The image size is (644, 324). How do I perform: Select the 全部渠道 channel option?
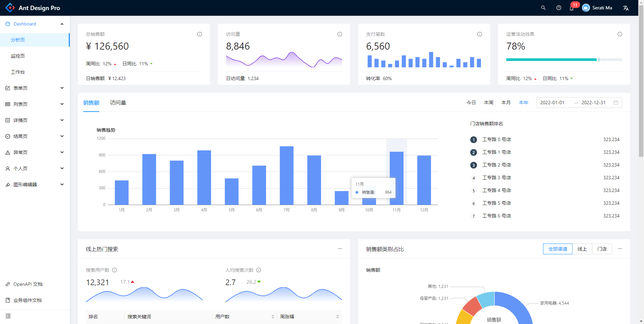coord(557,249)
